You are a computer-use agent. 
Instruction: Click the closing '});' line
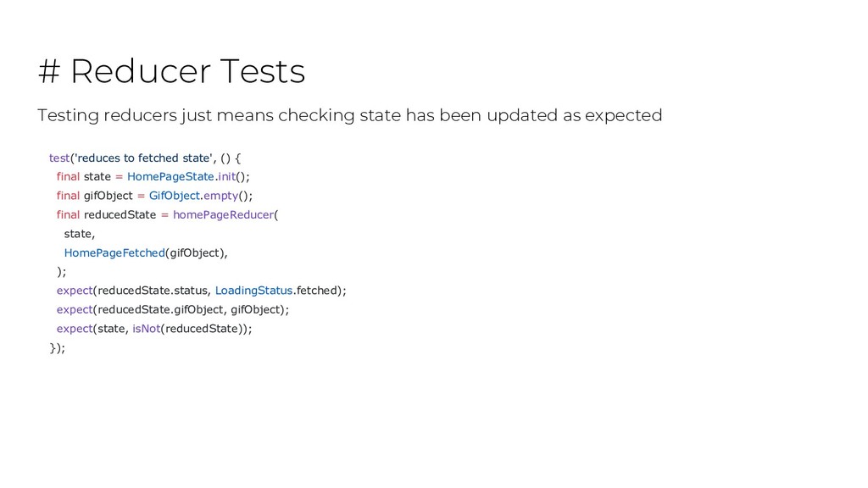pyautogui.click(x=58, y=348)
